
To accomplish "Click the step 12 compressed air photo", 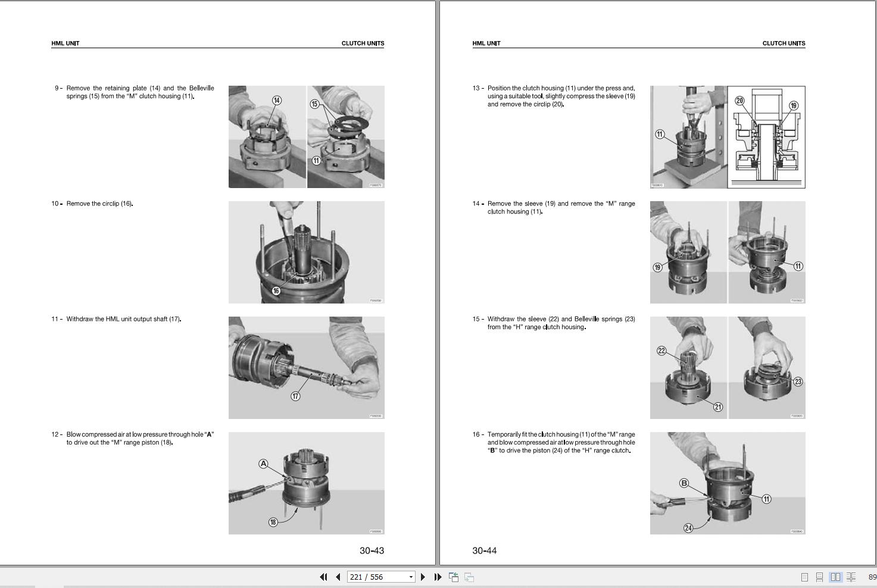I will coord(307,483).
